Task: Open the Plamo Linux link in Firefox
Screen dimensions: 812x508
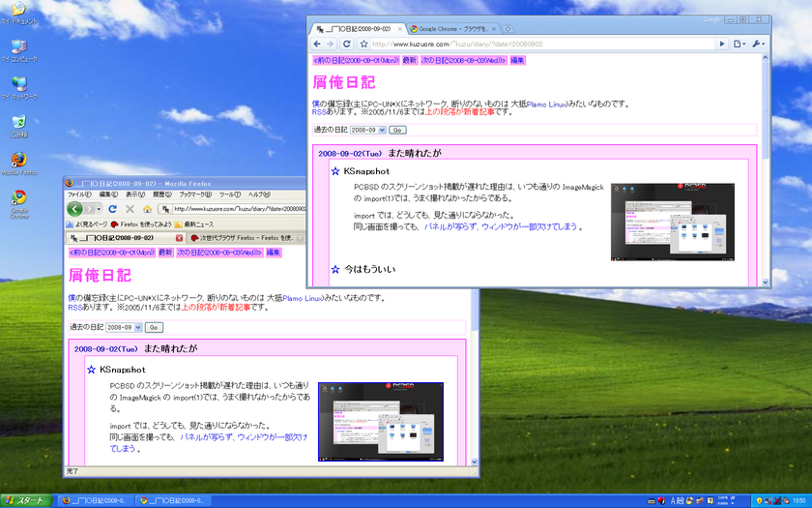Action: 302,298
